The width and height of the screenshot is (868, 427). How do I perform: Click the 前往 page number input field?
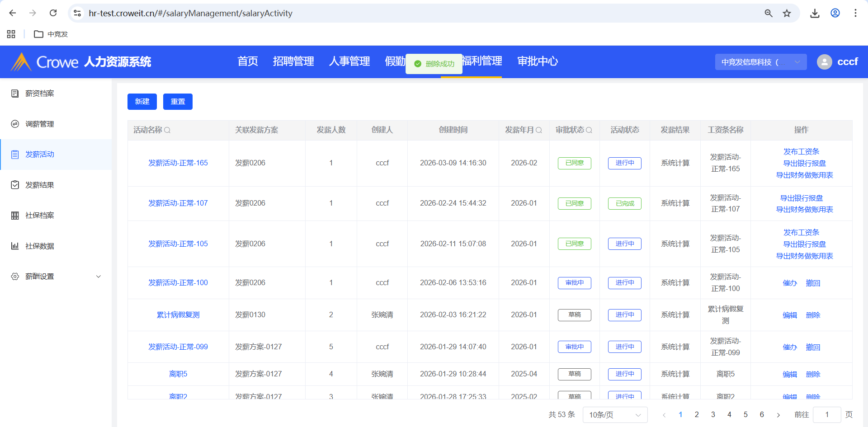pos(826,415)
